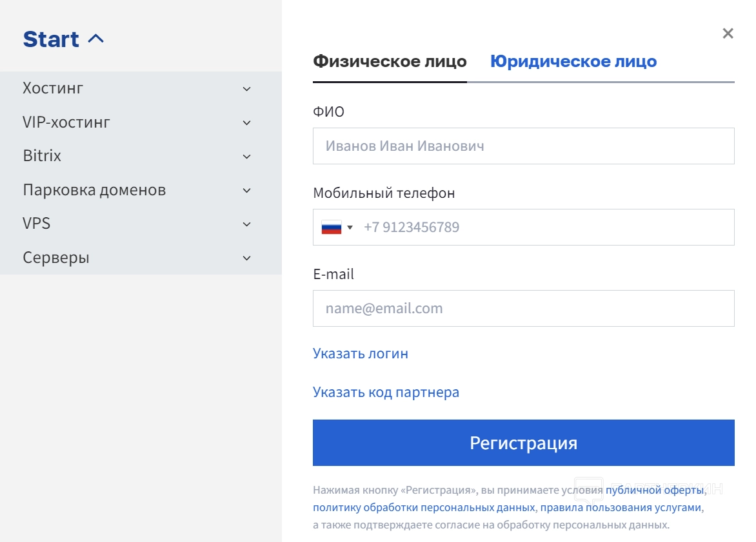Expand the VIP-хостинг section arrow

pyautogui.click(x=246, y=122)
